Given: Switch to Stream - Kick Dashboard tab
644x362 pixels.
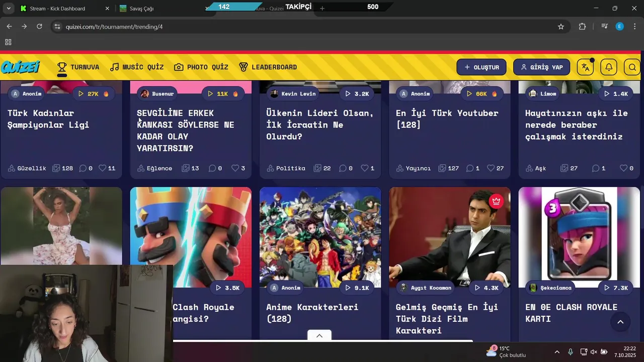Looking at the screenshot, I should pos(57,9).
